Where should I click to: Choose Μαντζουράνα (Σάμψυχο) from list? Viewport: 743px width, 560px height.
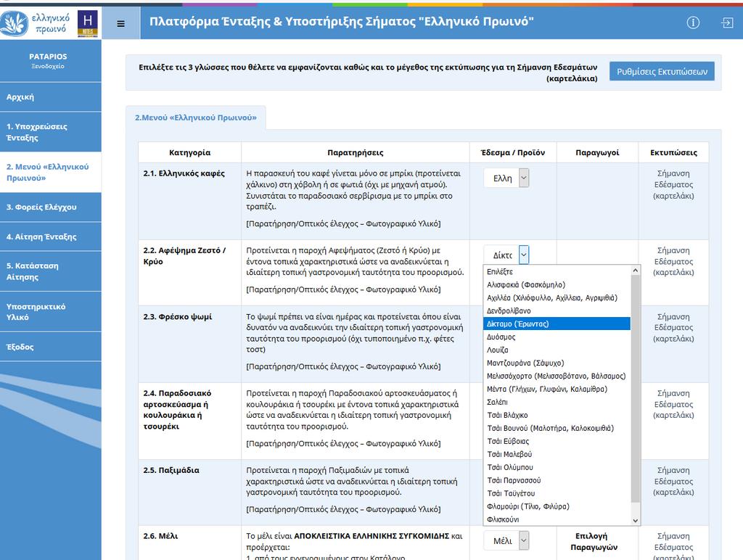coord(557,363)
